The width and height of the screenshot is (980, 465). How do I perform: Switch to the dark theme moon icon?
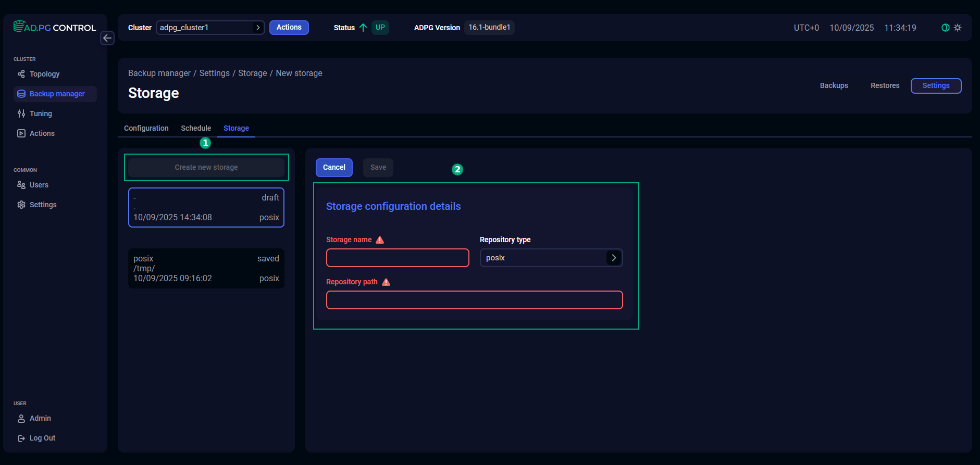click(945, 28)
